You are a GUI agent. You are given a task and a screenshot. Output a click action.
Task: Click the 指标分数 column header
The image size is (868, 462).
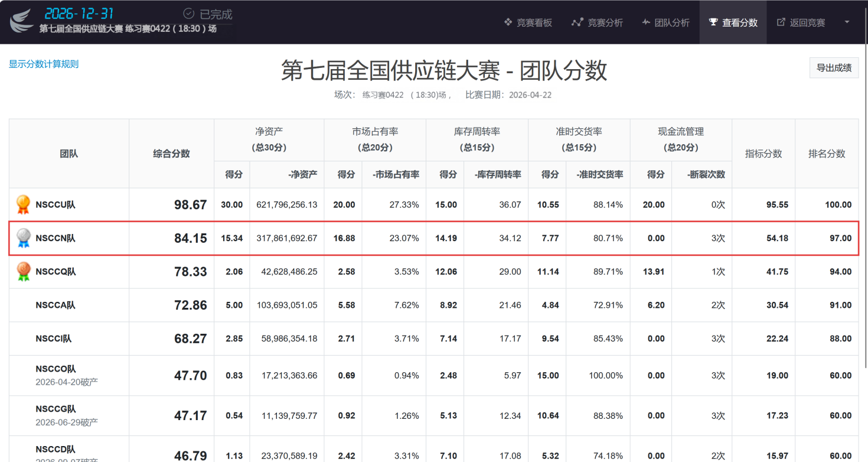click(763, 154)
